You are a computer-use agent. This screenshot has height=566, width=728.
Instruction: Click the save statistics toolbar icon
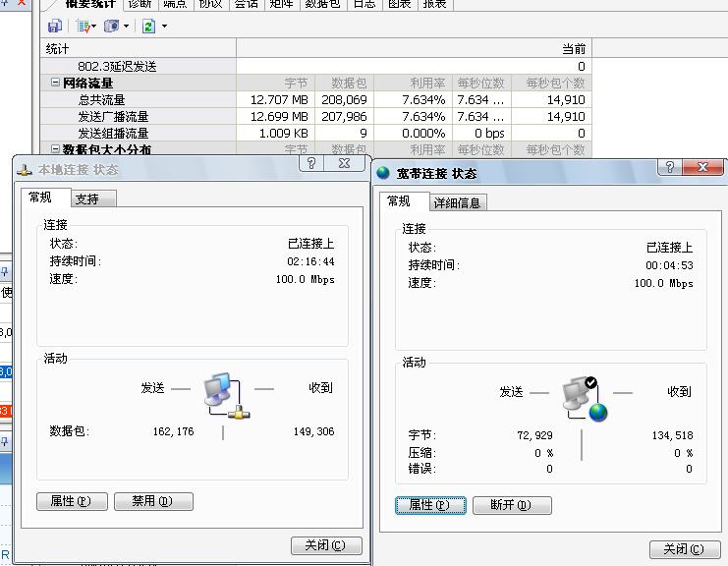[x=55, y=26]
